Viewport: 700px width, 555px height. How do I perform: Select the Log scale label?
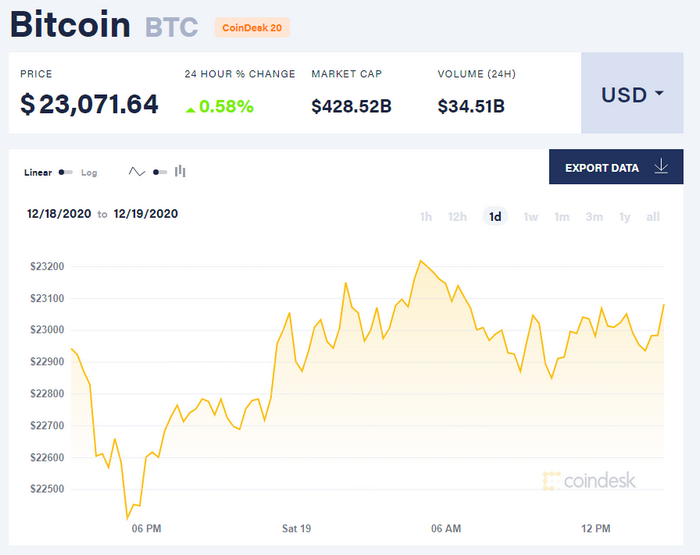(x=89, y=173)
